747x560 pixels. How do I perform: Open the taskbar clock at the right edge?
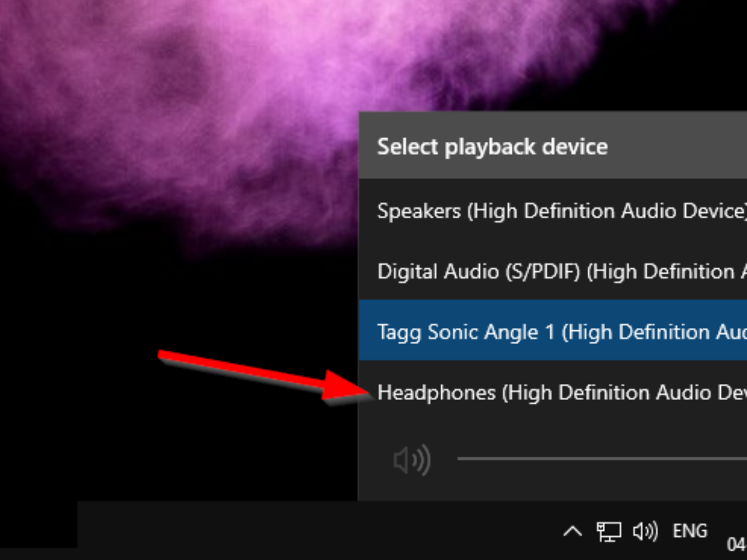click(737, 544)
